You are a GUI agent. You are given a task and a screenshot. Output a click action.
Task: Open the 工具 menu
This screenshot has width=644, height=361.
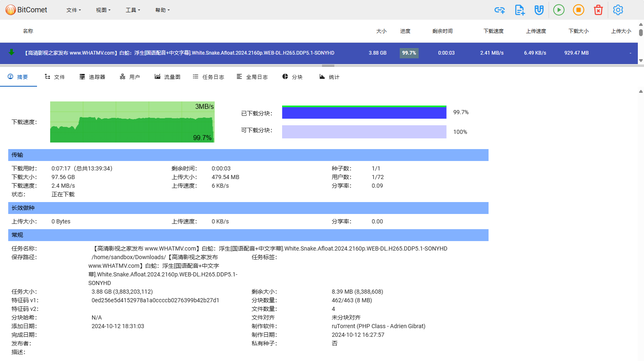(x=133, y=10)
